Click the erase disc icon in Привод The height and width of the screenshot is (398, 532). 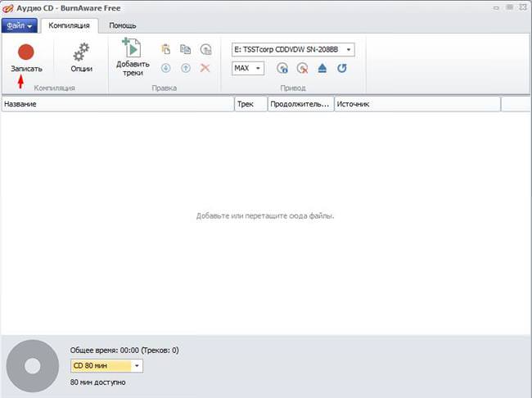(302, 68)
